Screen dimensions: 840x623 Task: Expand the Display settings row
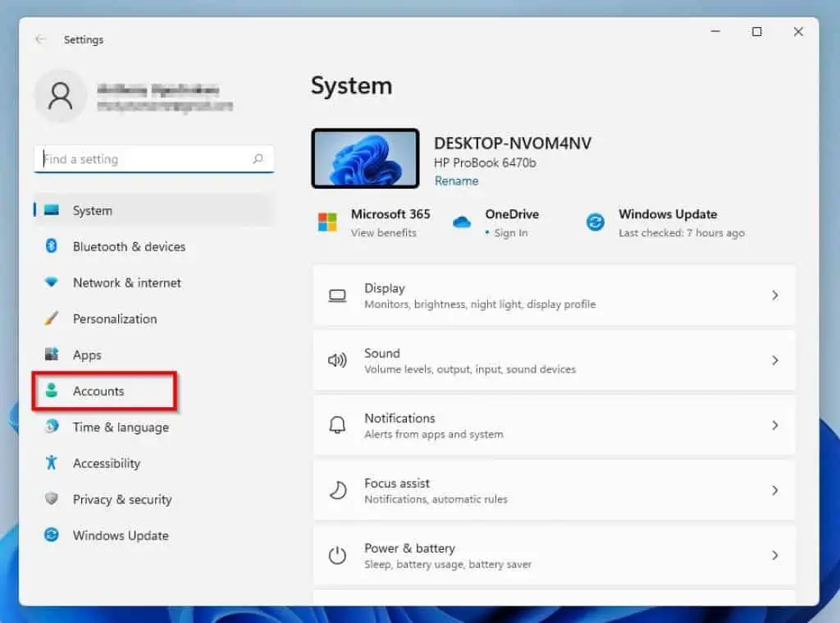pos(774,295)
